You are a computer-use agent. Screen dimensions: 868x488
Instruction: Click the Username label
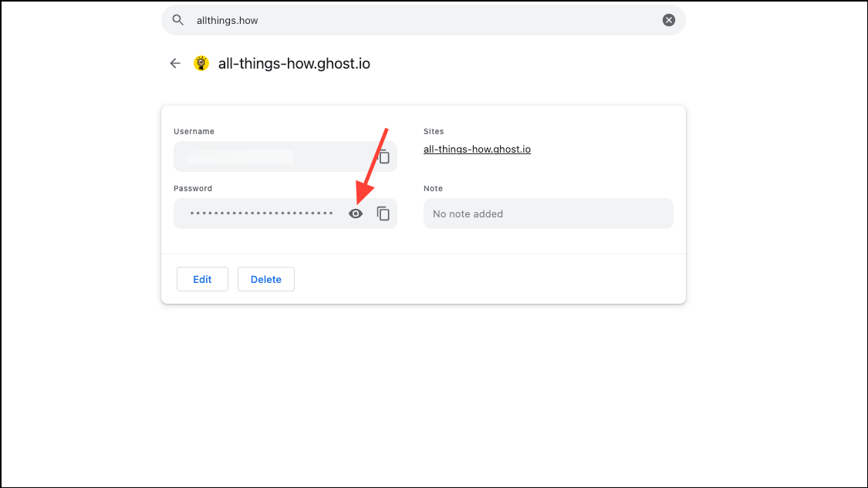click(x=194, y=132)
